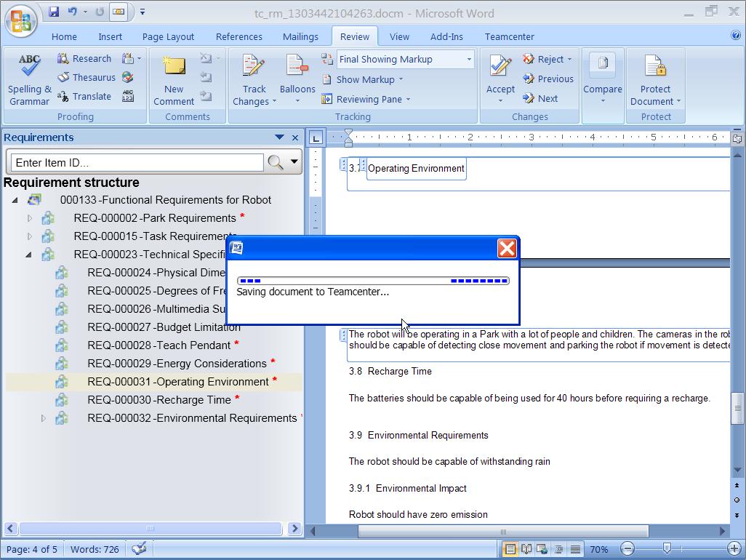
Task: Switch to Outline view
Action: 559,550
